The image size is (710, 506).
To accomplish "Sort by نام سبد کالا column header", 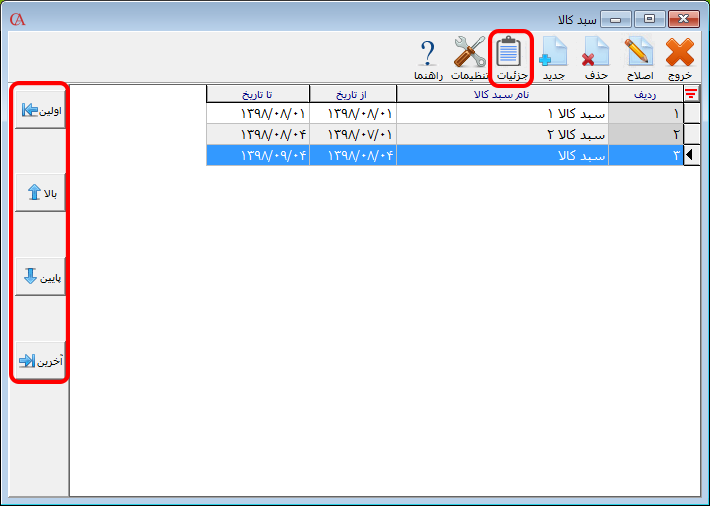I will point(502,94).
